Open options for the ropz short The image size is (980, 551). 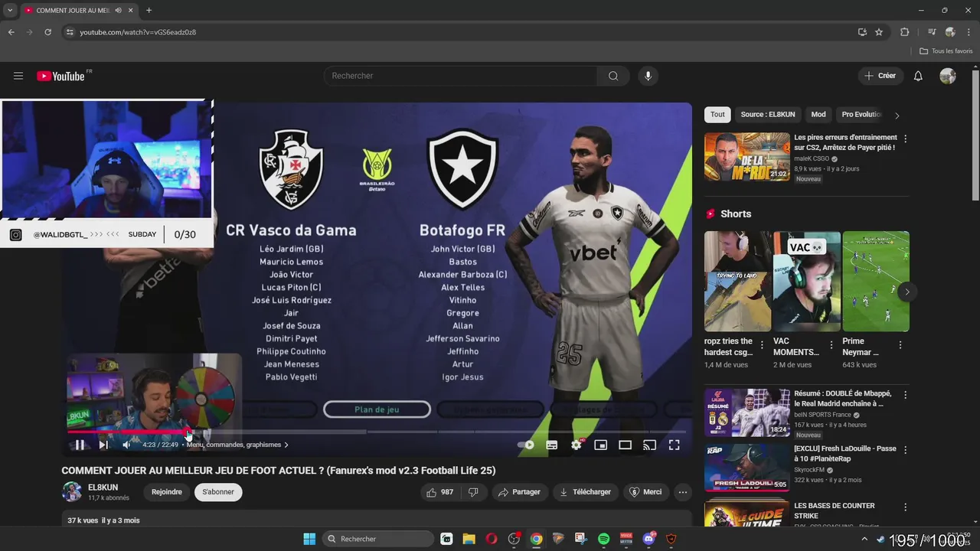click(x=762, y=345)
